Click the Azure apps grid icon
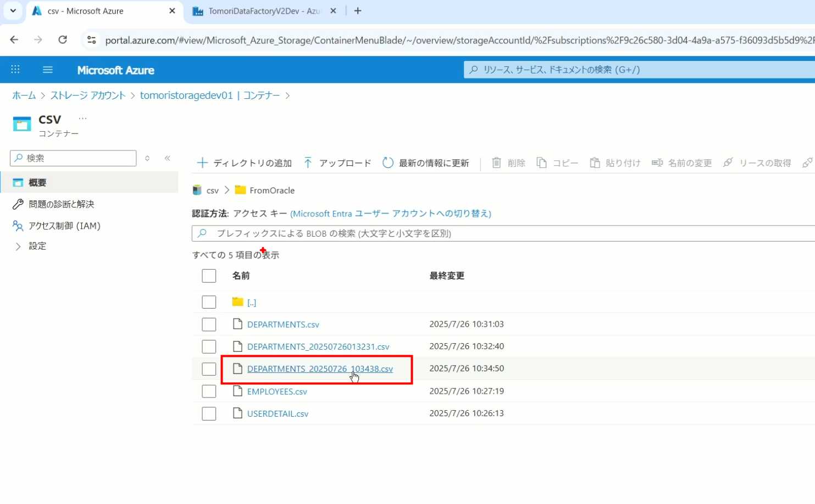 coord(15,70)
